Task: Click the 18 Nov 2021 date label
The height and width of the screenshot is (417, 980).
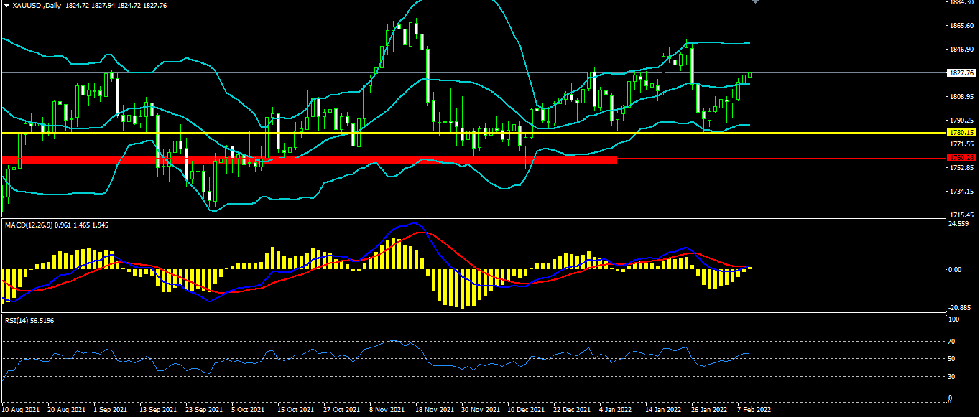Action: coord(433,410)
